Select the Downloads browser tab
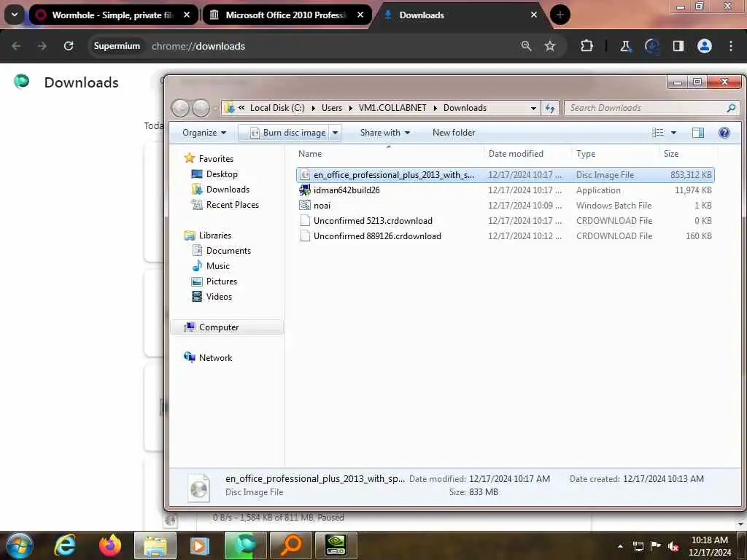747x560 pixels. (x=460, y=15)
